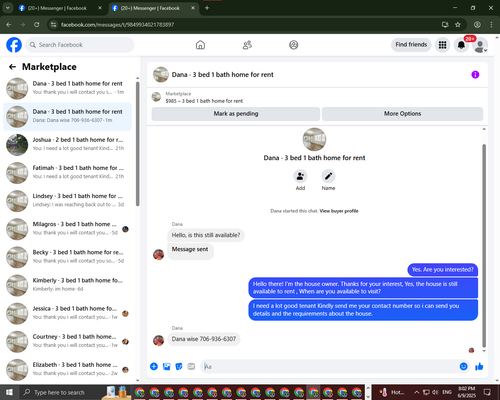This screenshot has height=400, width=500.
Task: Open View buyer profile link
Action: pyautogui.click(x=339, y=211)
